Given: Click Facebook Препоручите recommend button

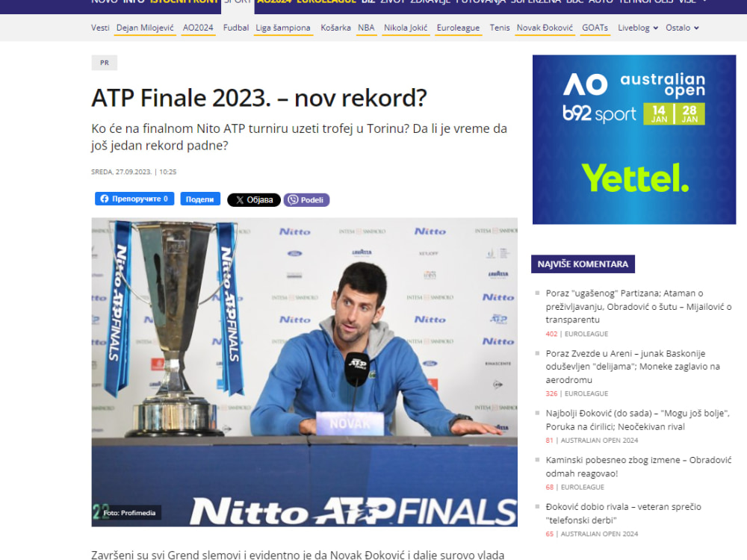Looking at the screenshot, I should [134, 199].
